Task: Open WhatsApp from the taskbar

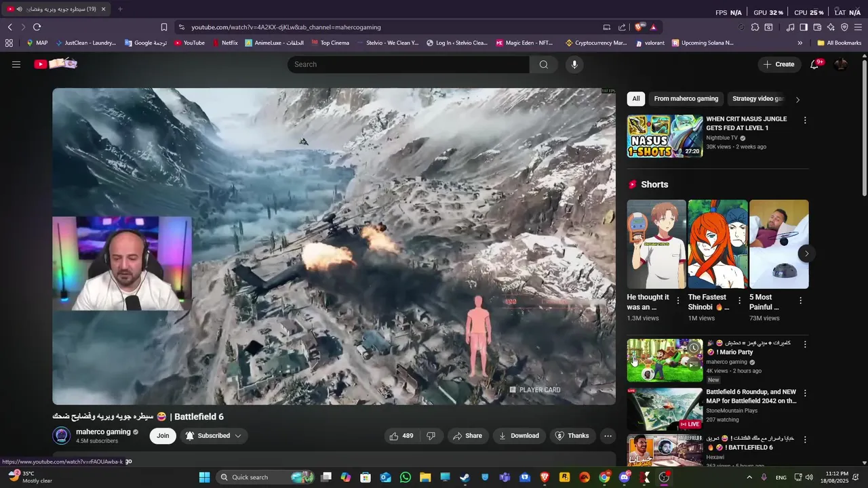Action: point(406,477)
